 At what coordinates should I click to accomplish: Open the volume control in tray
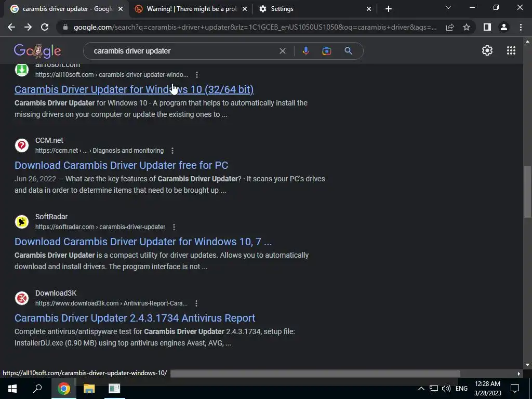(446, 389)
